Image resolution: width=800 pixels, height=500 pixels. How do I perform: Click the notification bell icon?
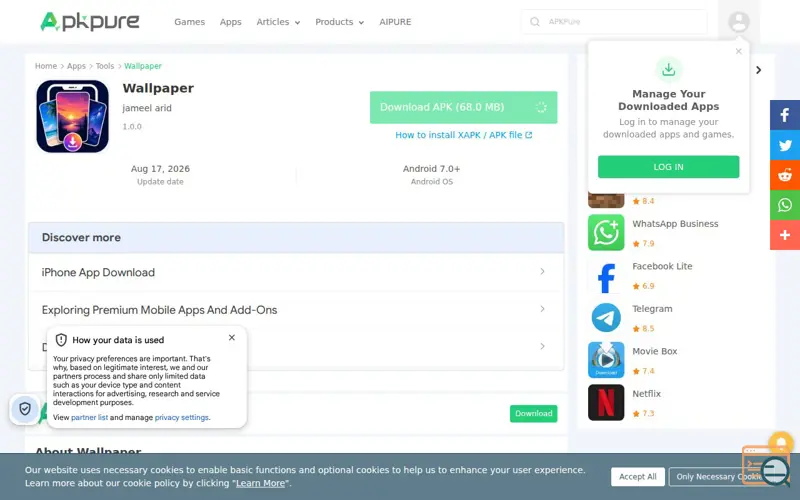781,442
